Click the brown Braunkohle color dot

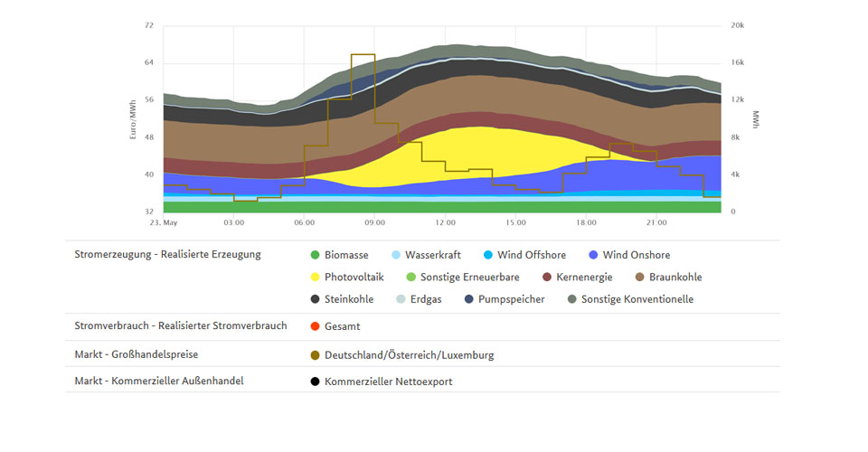640,278
